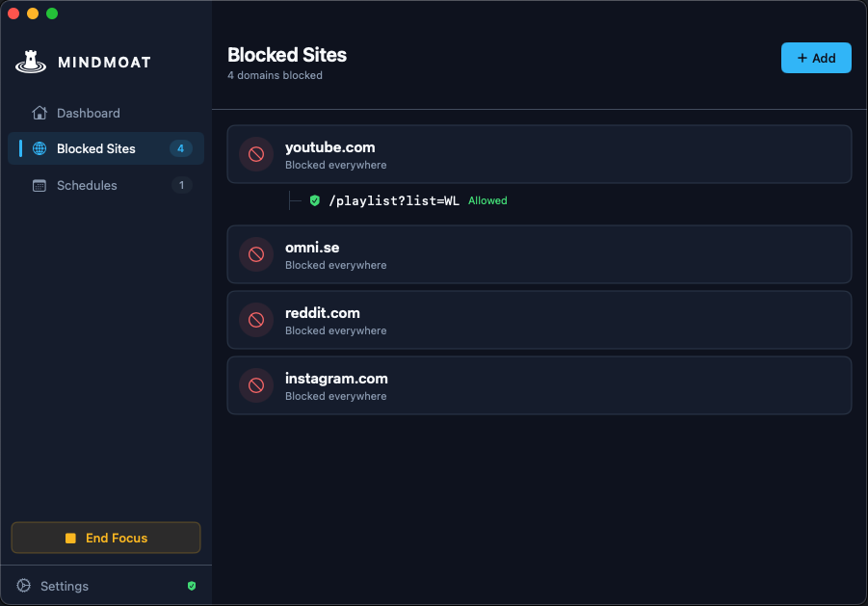Select the Dashboard home icon
Viewport: 868px width, 606px height.
tap(39, 113)
